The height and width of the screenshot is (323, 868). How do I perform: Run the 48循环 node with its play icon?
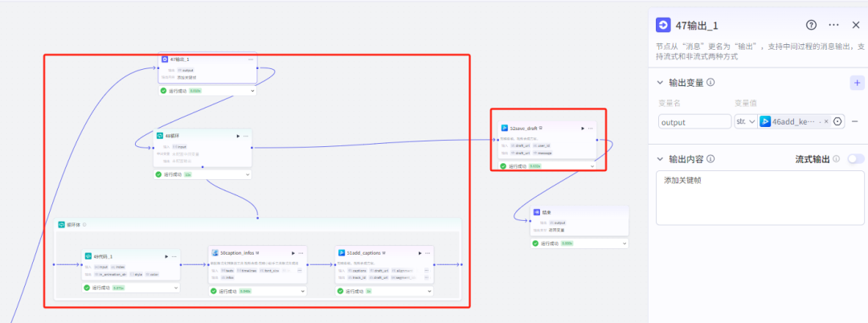point(237,136)
